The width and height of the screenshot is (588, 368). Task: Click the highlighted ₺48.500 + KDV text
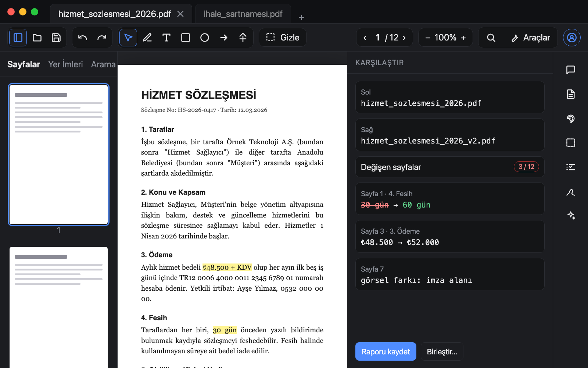click(x=227, y=268)
